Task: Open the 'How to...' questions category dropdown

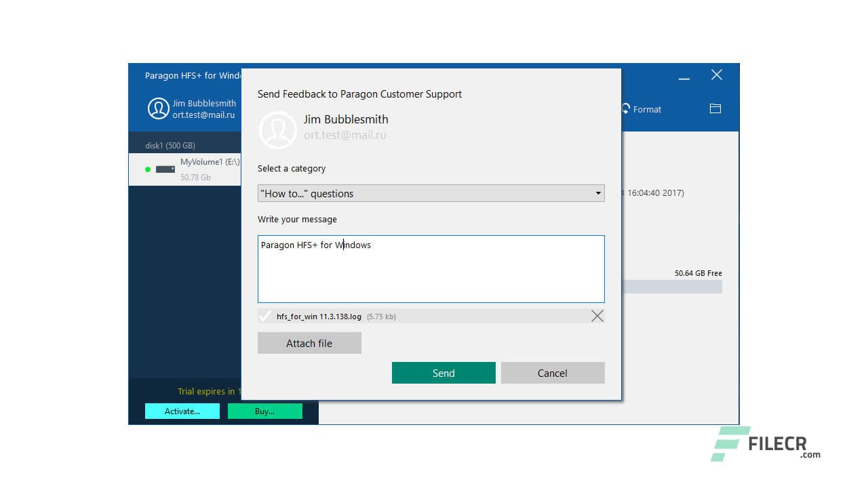Action: [431, 193]
